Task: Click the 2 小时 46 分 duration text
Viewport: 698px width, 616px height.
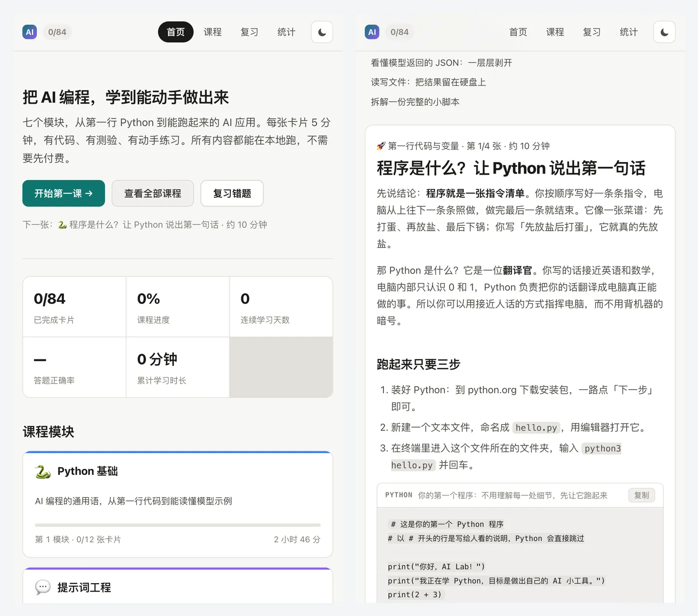Action: pyautogui.click(x=297, y=540)
